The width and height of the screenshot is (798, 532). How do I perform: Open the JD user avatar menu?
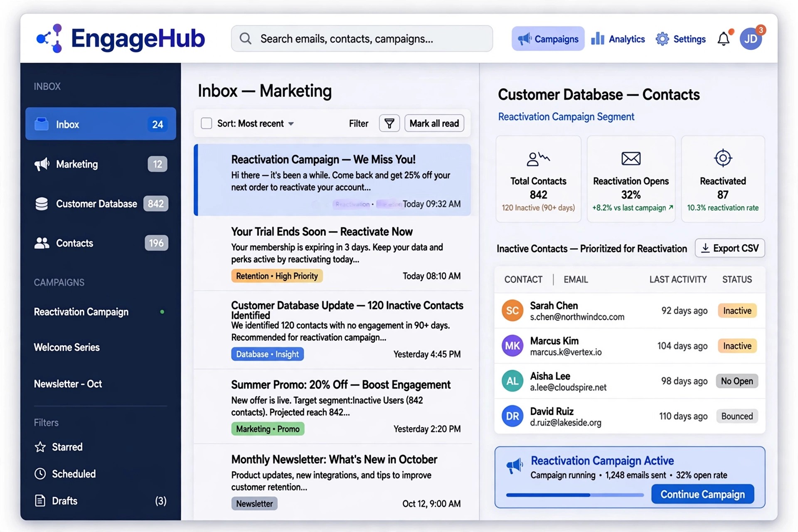[x=751, y=39]
